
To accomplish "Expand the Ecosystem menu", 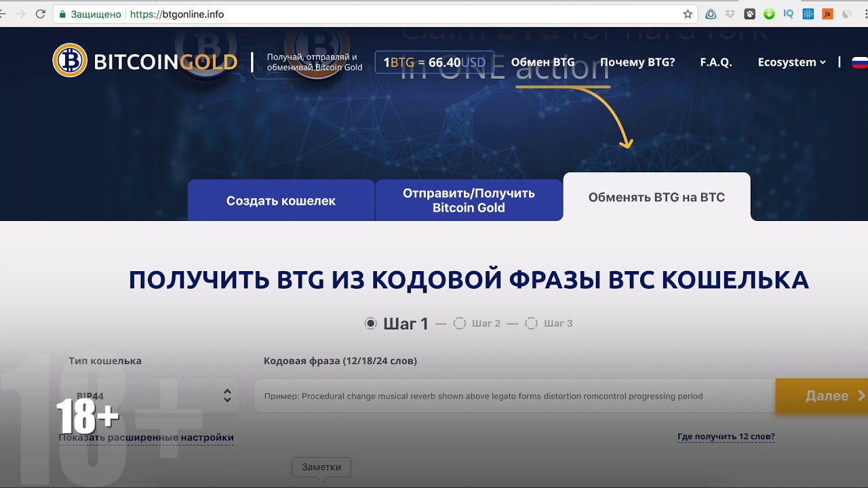I will coord(792,62).
